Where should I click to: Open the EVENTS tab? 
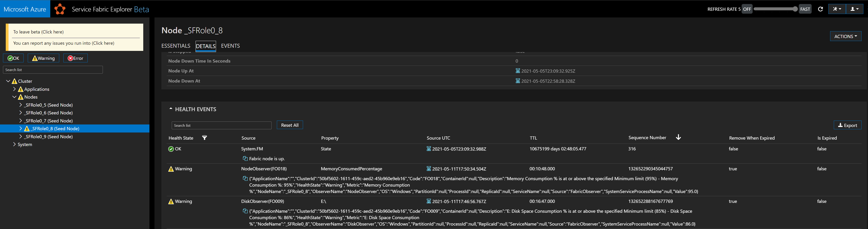point(230,46)
